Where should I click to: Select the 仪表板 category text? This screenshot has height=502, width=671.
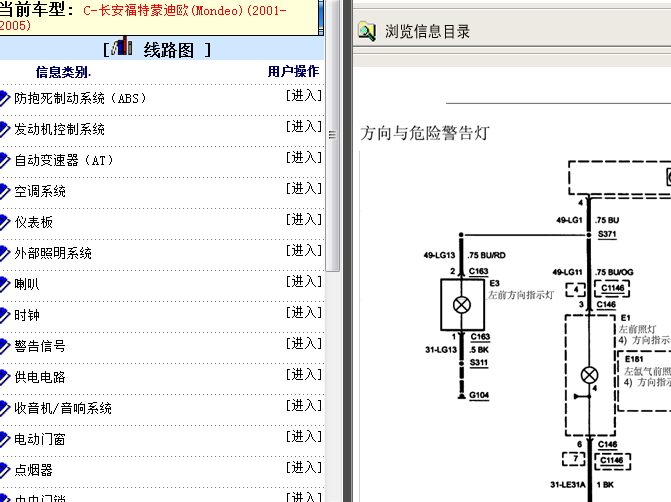[33, 222]
